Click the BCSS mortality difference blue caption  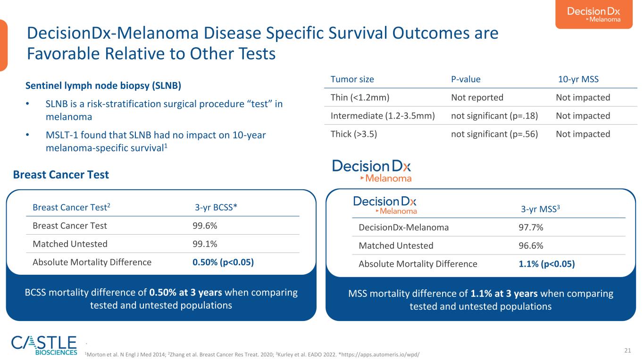click(161, 299)
